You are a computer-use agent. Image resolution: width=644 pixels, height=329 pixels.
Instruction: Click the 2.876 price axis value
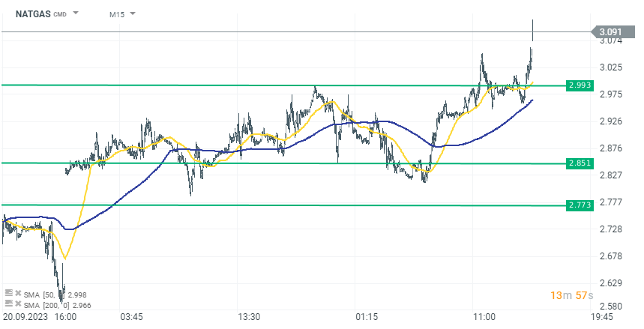click(611, 148)
